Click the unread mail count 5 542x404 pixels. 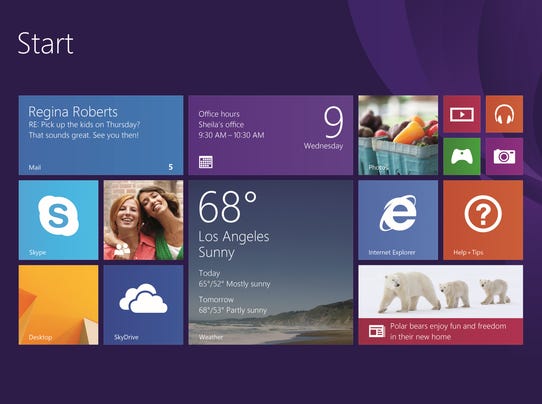(171, 167)
